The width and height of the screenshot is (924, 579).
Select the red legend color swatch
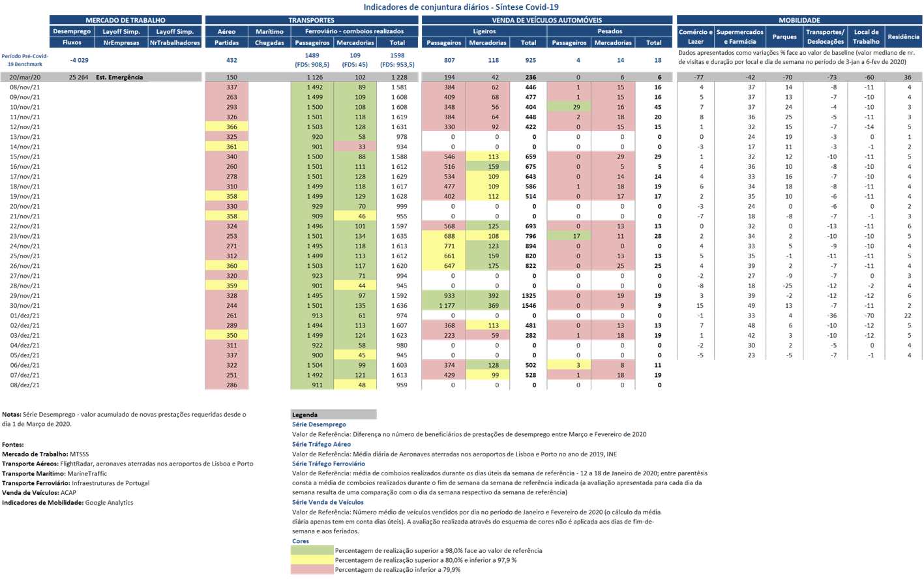click(x=312, y=569)
